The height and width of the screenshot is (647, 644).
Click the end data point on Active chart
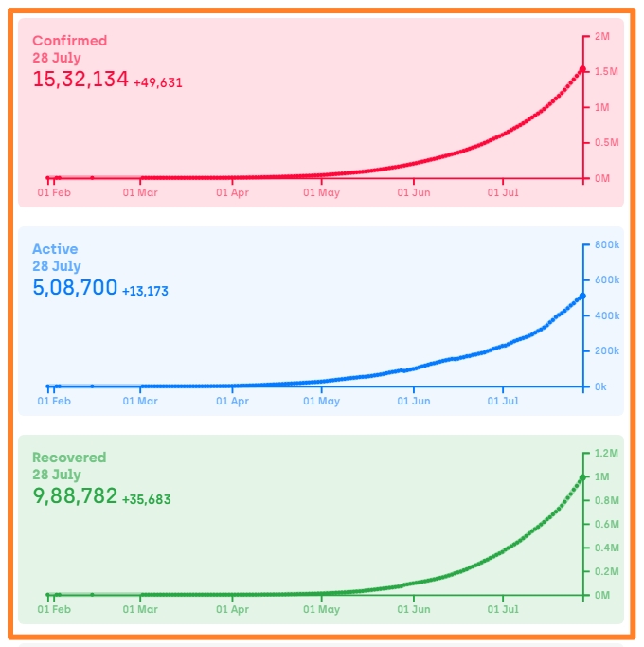(x=582, y=296)
